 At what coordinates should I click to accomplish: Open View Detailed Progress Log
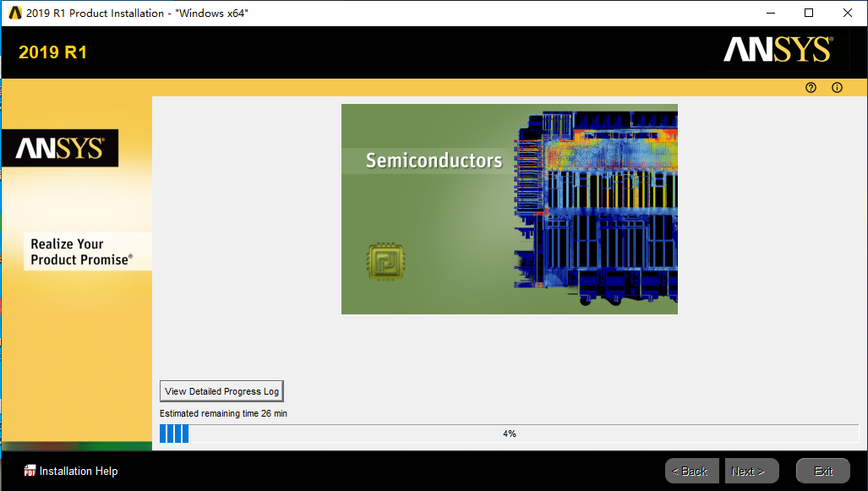click(221, 390)
